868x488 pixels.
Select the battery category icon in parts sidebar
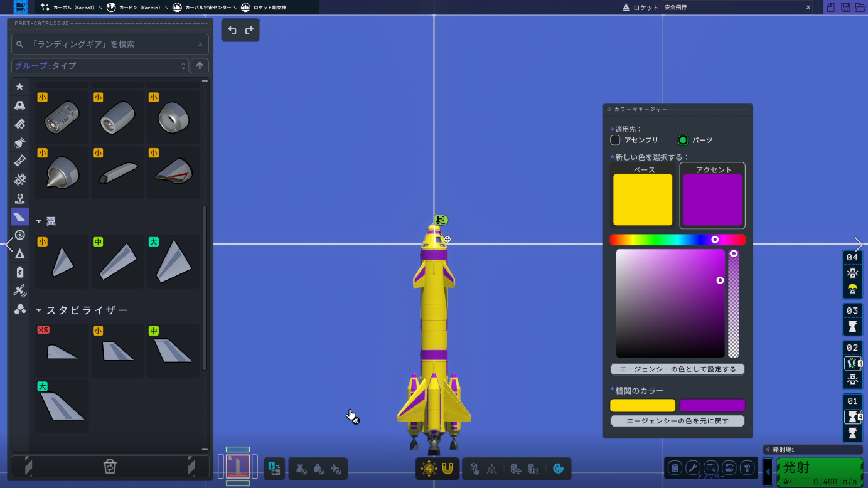click(x=19, y=272)
